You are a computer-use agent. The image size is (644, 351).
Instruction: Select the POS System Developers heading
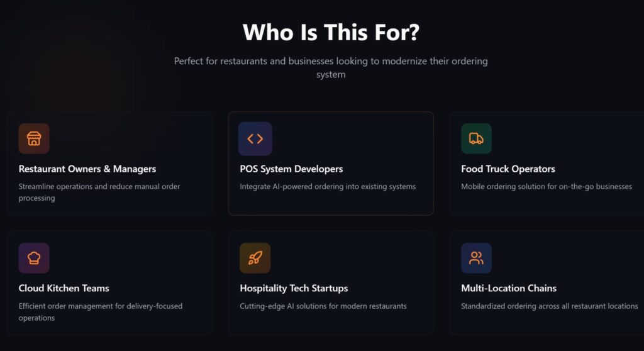point(291,169)
